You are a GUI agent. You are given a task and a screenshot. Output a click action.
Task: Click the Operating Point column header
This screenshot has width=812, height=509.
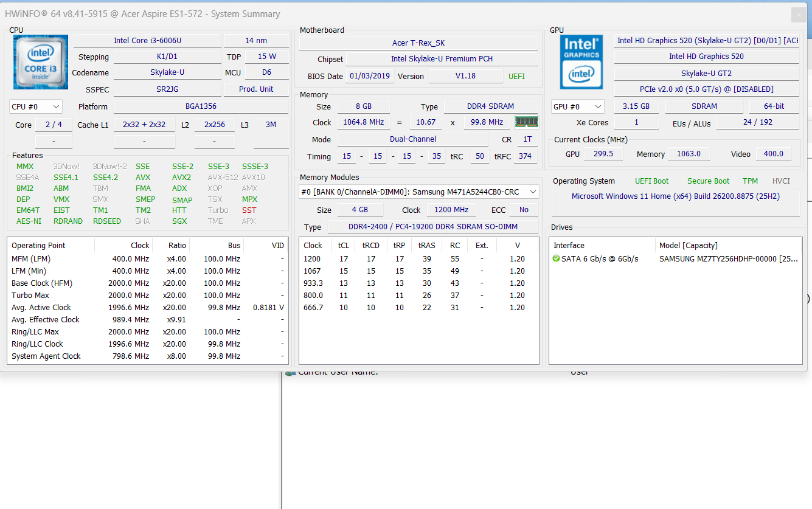51,246
